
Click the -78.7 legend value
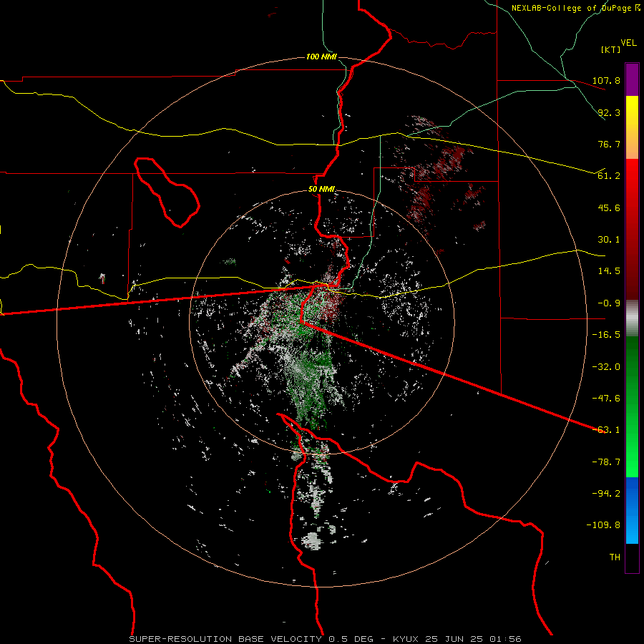tap(606, 462)
